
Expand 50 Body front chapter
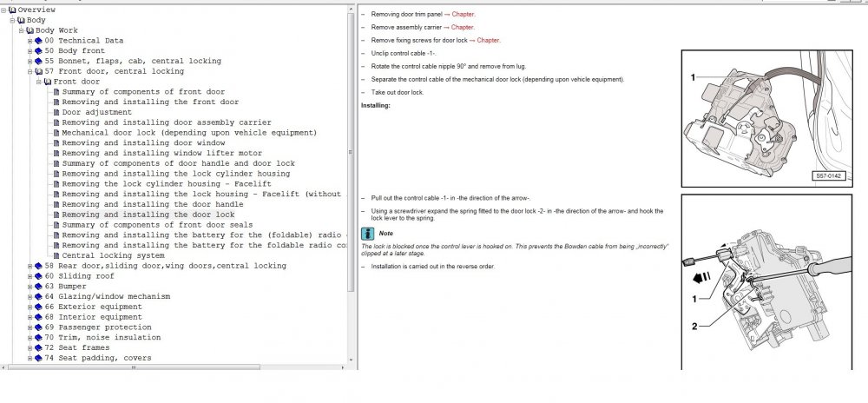30,51
